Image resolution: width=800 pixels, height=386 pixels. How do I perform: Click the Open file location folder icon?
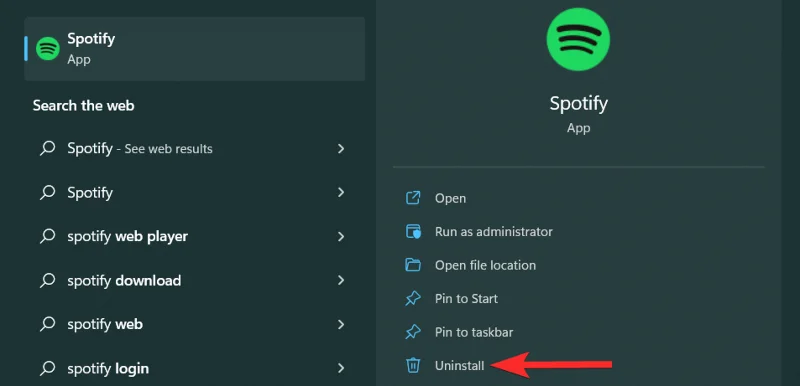(413, 265)
